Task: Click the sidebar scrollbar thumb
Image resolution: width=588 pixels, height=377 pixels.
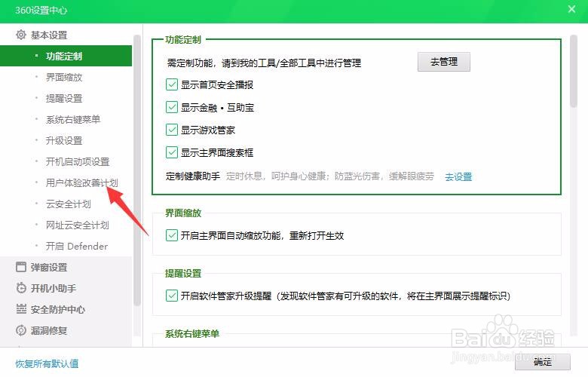Action: [x=137, y=170]
